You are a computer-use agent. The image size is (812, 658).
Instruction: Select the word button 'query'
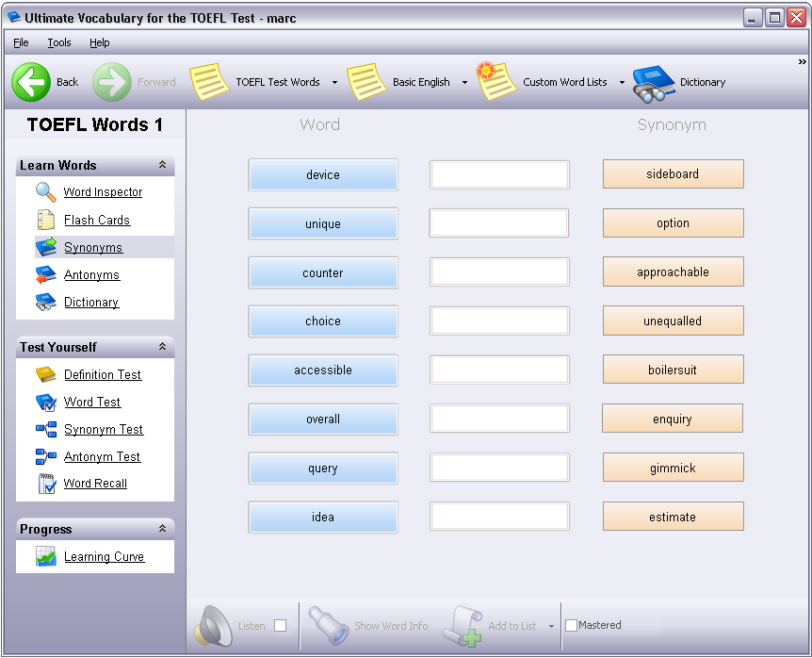coord(323,469)
